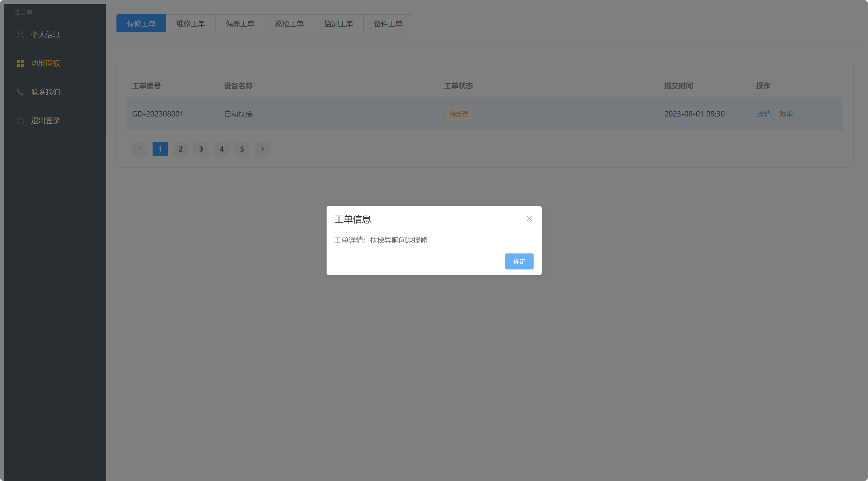Image resolution: width=868 pixels, height=481 pixels.
Task: Select page 3 in pagination
Action: point(201,149)
